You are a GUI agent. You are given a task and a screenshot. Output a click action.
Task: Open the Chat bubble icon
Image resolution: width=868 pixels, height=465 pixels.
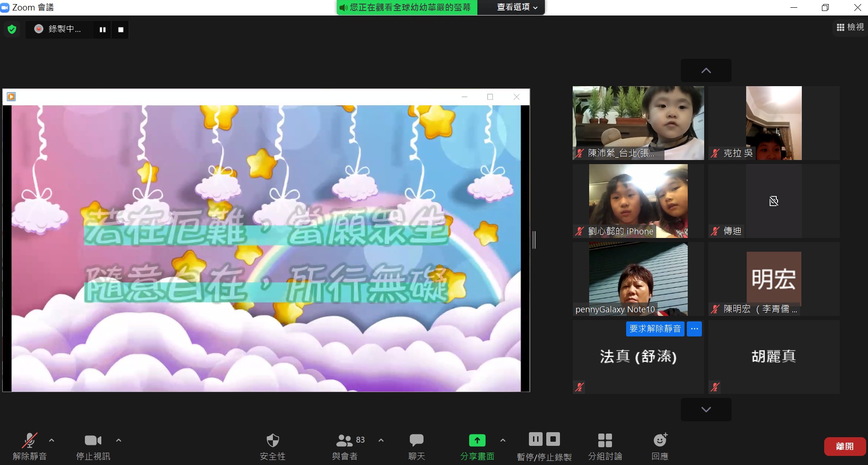pos(416,441)
